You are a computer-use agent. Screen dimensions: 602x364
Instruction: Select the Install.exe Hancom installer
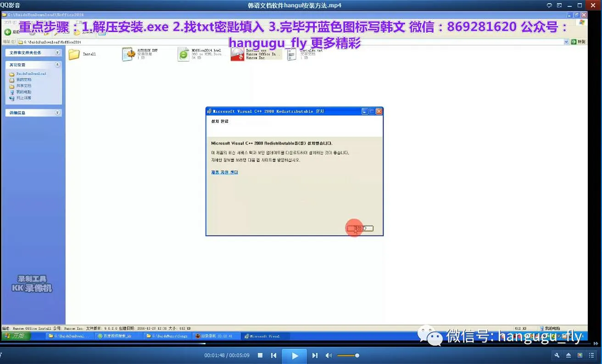click(256, 54)
